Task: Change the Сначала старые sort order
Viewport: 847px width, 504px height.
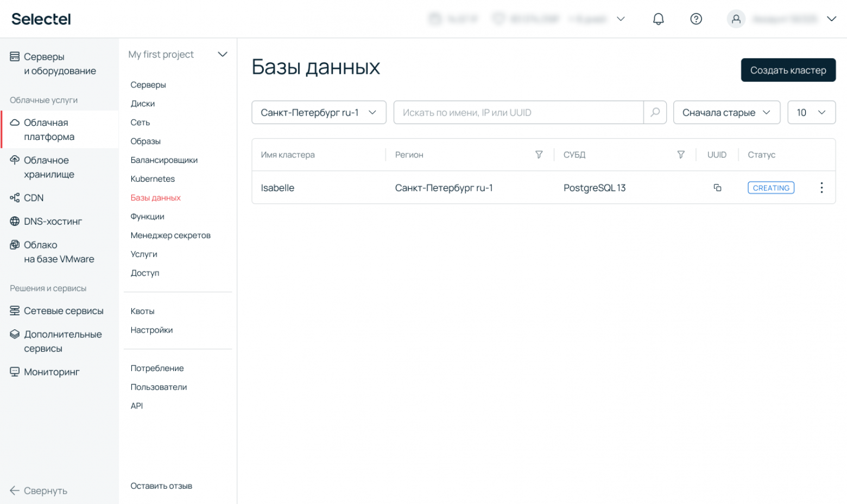Action: point(726,112)
